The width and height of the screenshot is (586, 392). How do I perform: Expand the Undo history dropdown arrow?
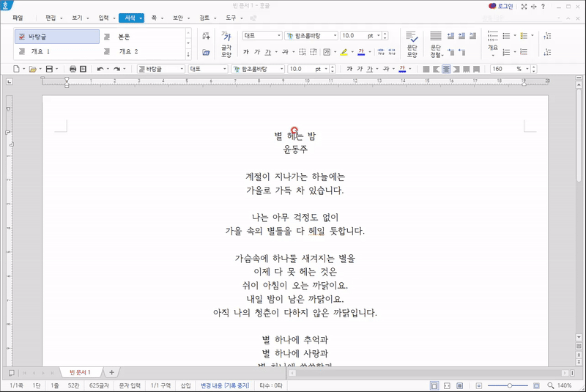tap(108, 69)
